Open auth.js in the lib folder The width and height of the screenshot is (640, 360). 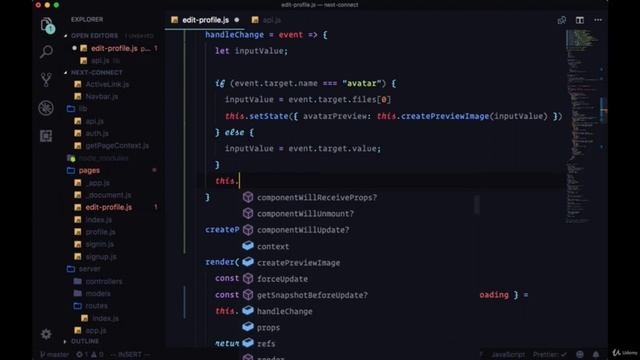click(x=97, y=133)
